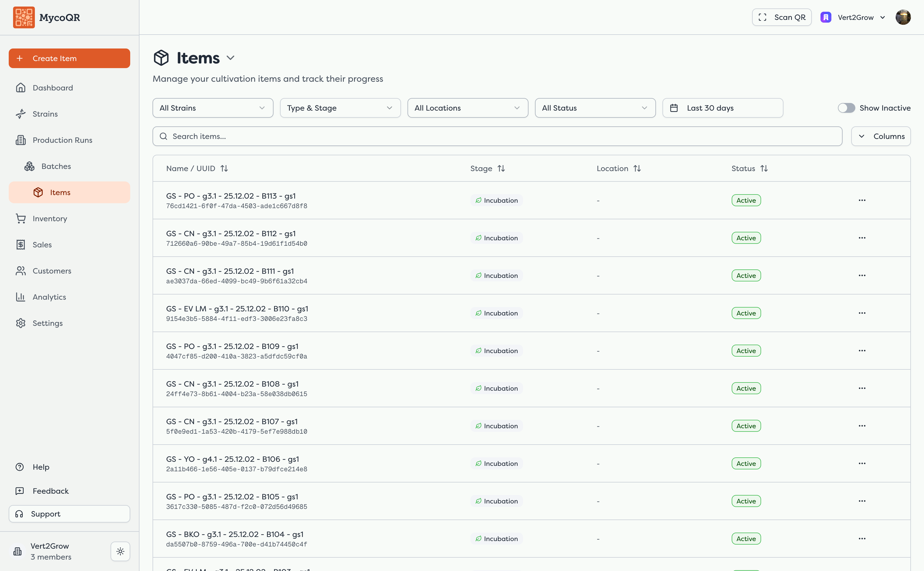
Task: Open the user profile avatar
Action: click(x=903, y=17)
